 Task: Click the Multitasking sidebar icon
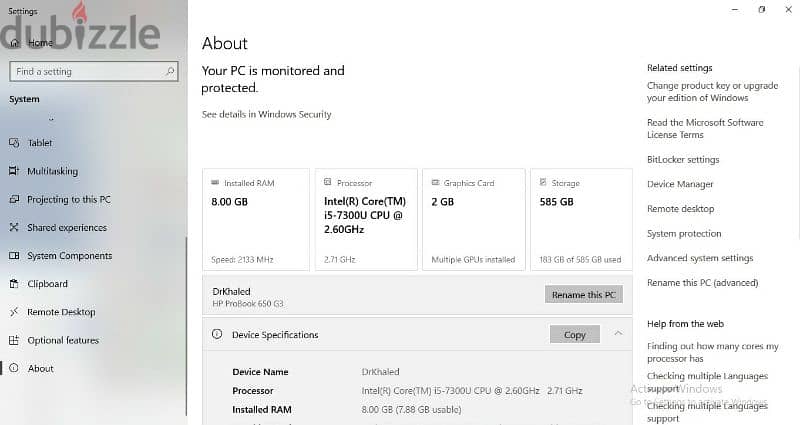coord(14,171)
